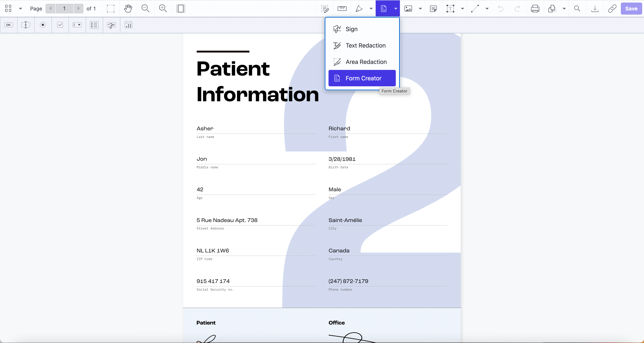Expand the image tool dropdown arrow

[x=420, y=9]
